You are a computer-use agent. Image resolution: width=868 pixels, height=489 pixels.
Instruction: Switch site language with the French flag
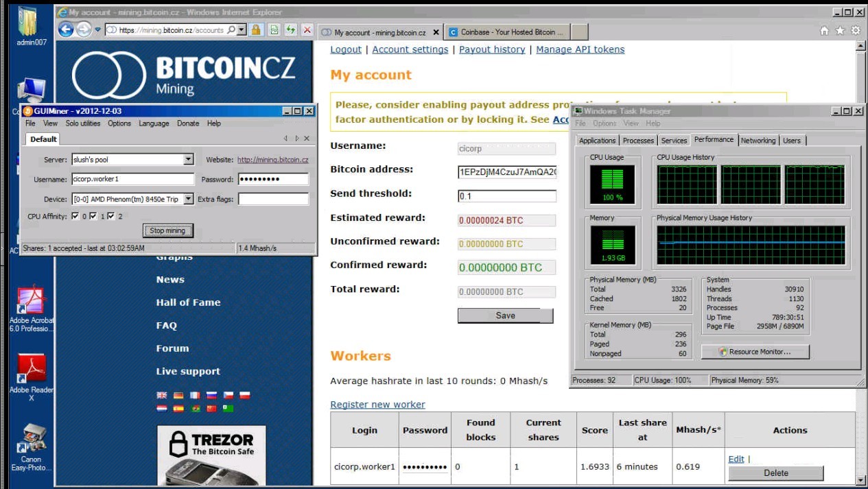click(195, 395)
